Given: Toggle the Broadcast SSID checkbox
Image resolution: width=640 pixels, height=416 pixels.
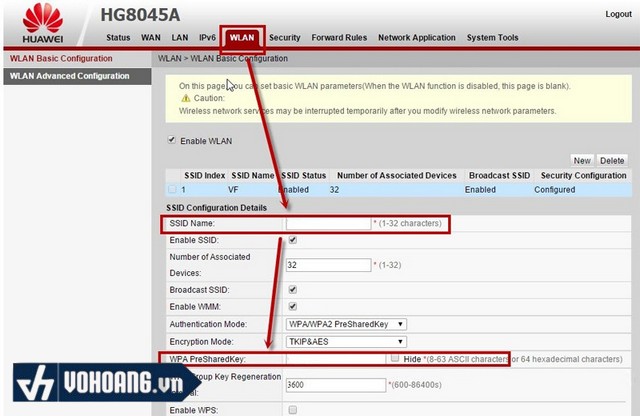Looking at the screenshot, I should [292, 289].
